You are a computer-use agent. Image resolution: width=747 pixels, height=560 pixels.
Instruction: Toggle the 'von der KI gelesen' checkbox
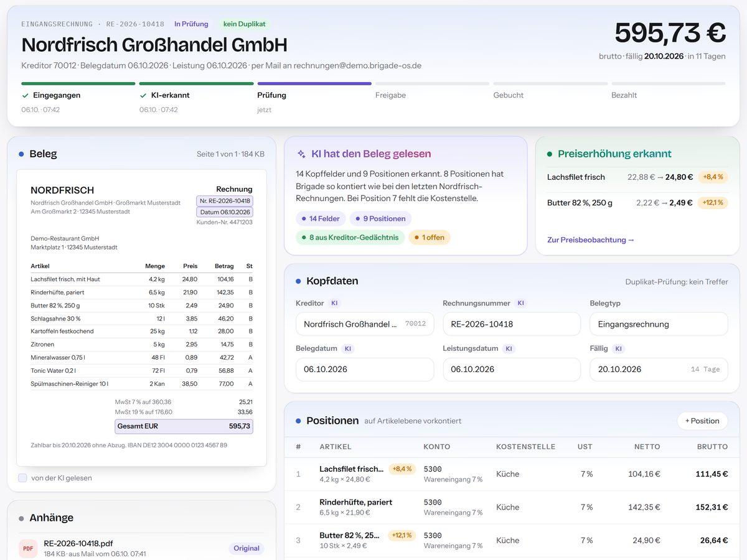pyautogui.click(x=22, y=478)
